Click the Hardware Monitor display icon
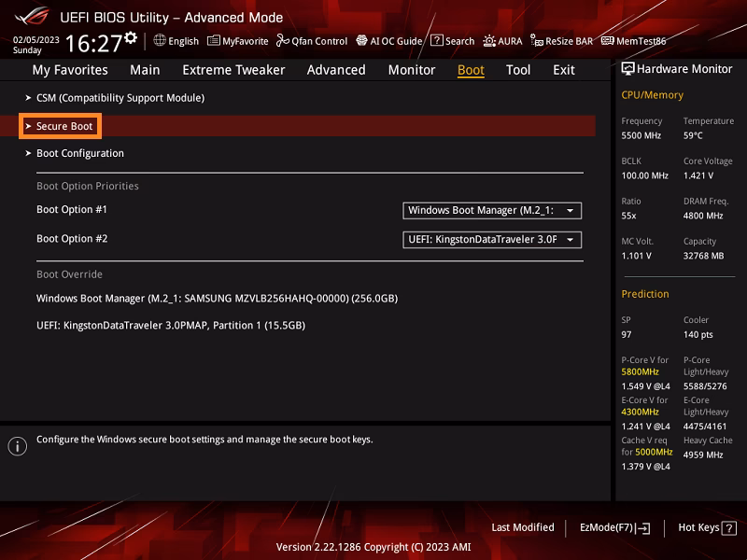 [x=627, y=68]
